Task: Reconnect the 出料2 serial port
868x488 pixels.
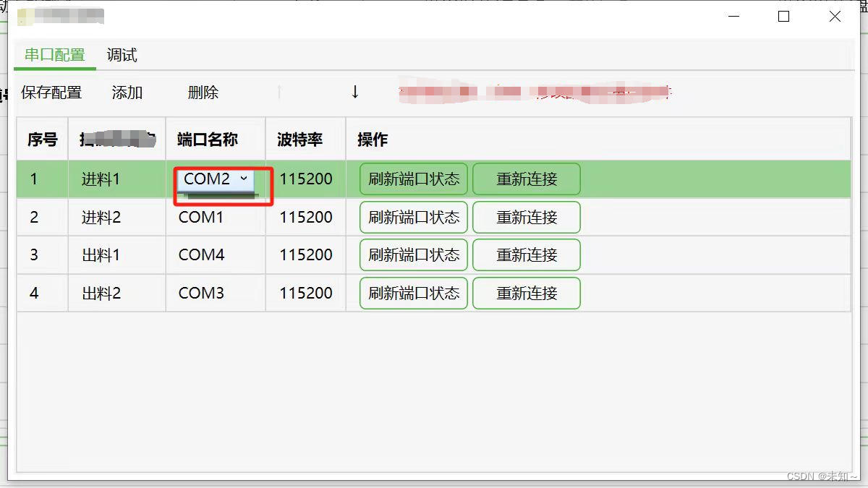Action: [x=526, y=293]
